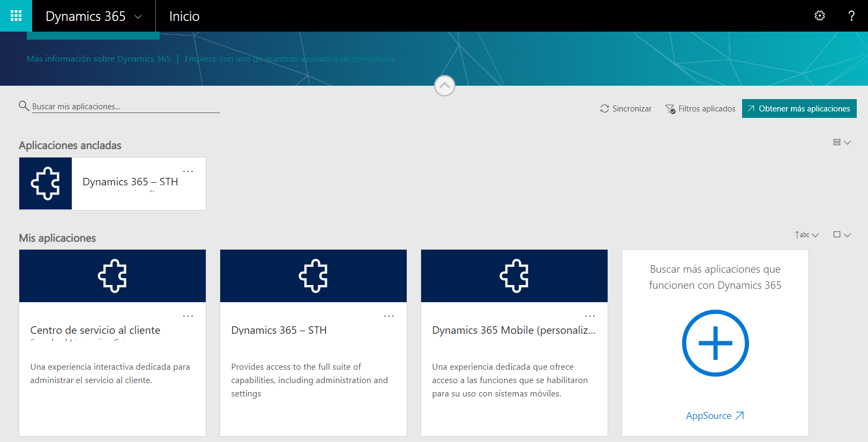
Task: Open 'Empiece con uno de nuestros asociados' link
Action: pyautogui.click(x=289, y=59)
